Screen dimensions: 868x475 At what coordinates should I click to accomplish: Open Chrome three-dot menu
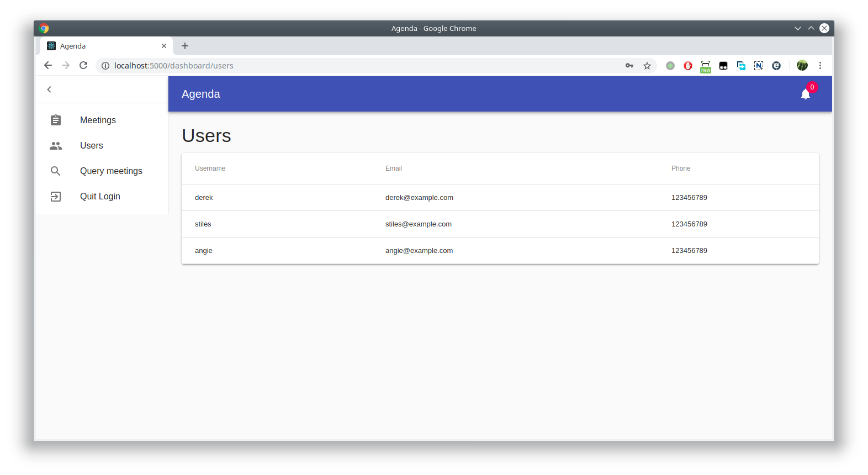821,66
